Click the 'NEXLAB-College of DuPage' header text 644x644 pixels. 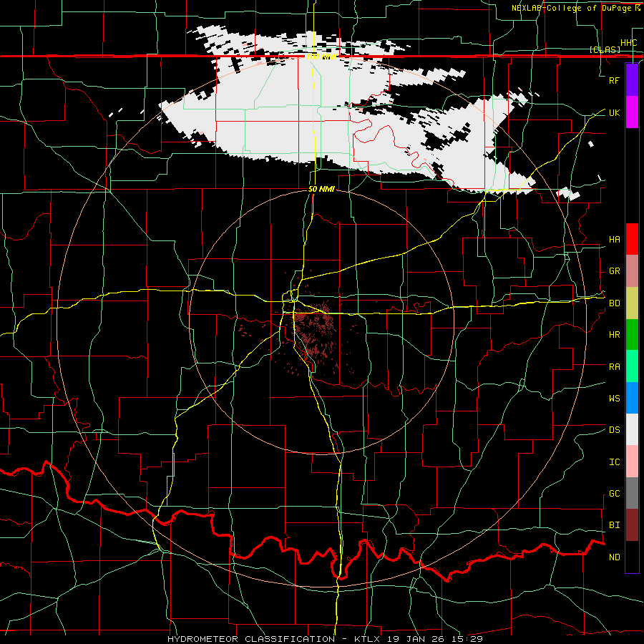571,8
